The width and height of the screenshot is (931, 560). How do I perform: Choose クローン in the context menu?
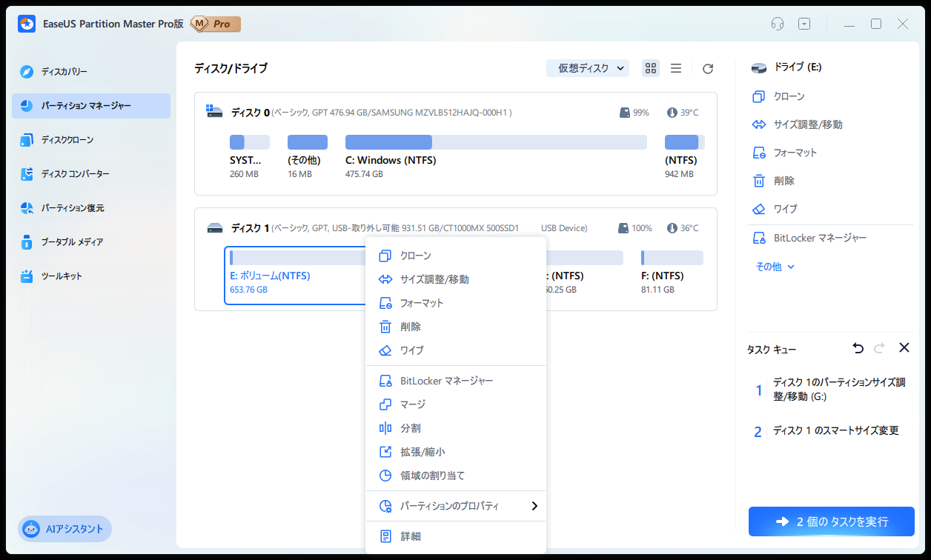pos(456,256)
